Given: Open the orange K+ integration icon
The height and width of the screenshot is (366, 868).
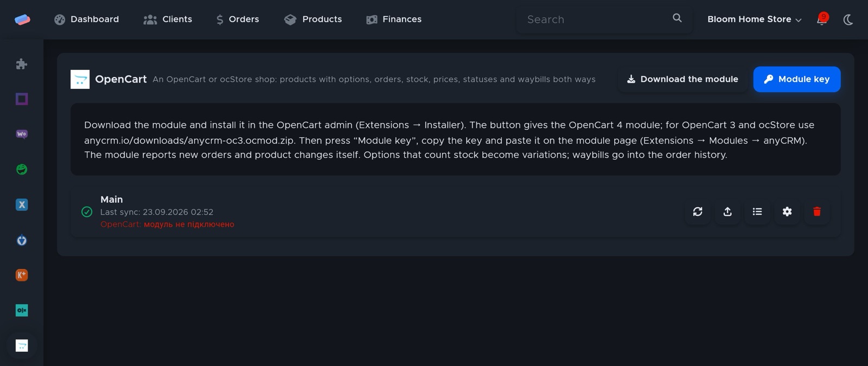Looking at the screenshot, I should pyautogui.click(x=22, y=275).
